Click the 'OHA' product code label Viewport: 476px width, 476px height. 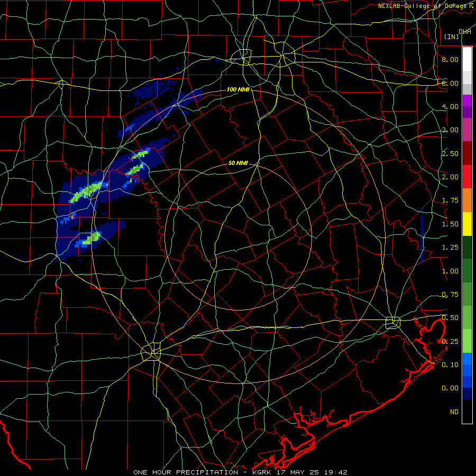pos(465,31)
